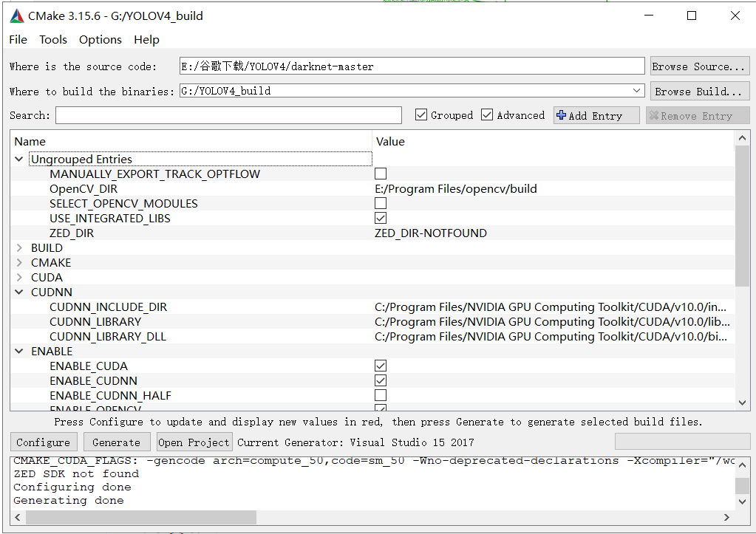Open the Tools menu
The width and height of the screenshot is (756, 534).
click(53, 40)
